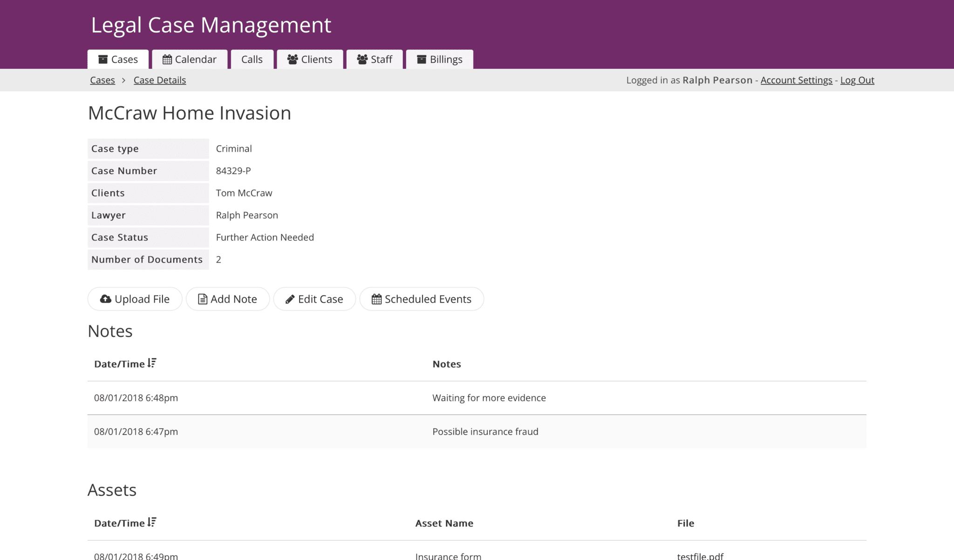Click the calendar icon on Calendar tab
The image size is (954, 560).
pyautogui.click(x=167, y=60)
